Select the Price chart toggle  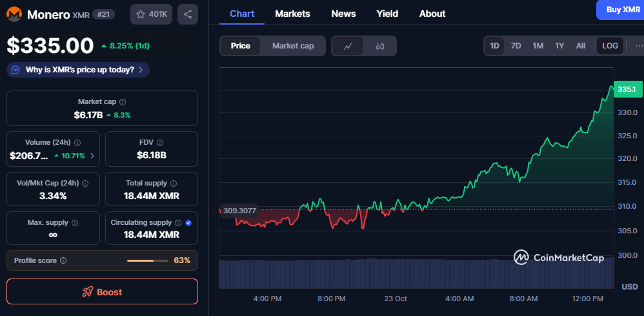241,46
